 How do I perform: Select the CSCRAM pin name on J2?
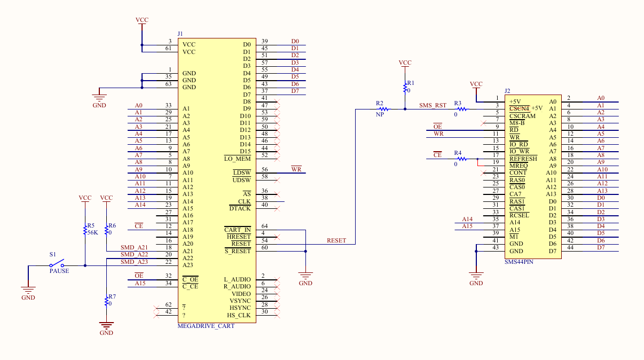click(522, 116)
